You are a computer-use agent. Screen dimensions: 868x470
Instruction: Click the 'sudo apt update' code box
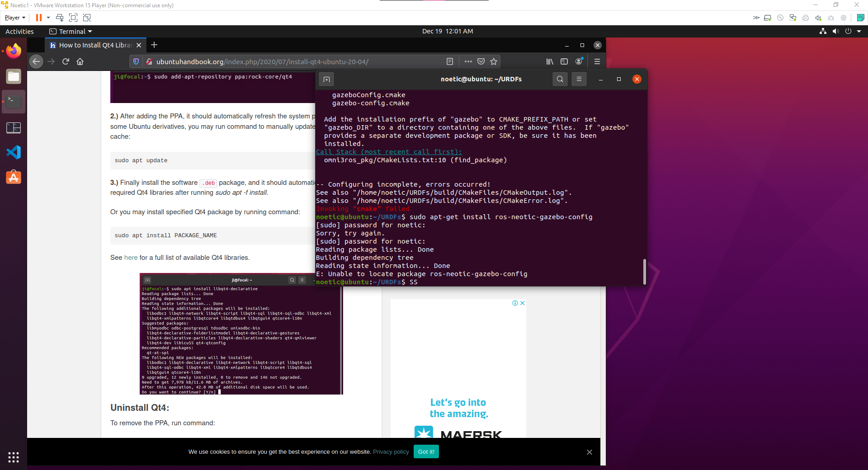click(212, 160)
